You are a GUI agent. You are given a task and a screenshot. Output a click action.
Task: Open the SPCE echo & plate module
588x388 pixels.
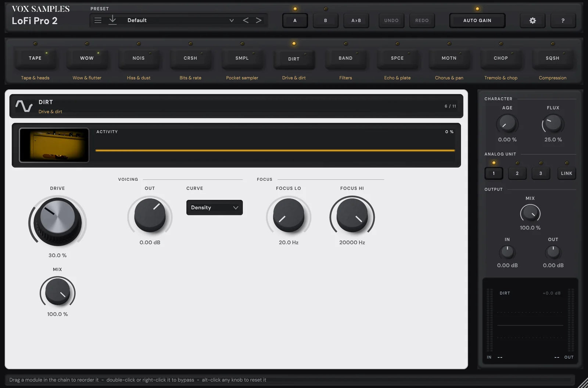(397, 59)
